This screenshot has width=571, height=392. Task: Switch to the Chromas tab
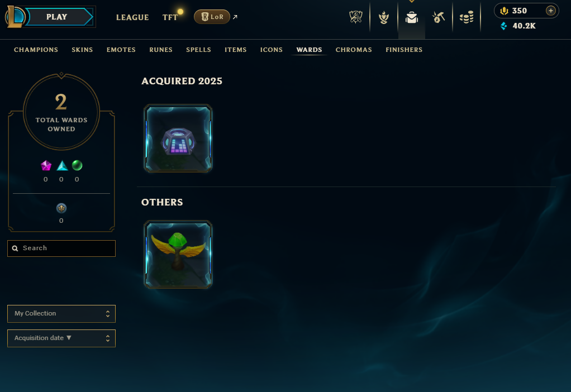354,50
